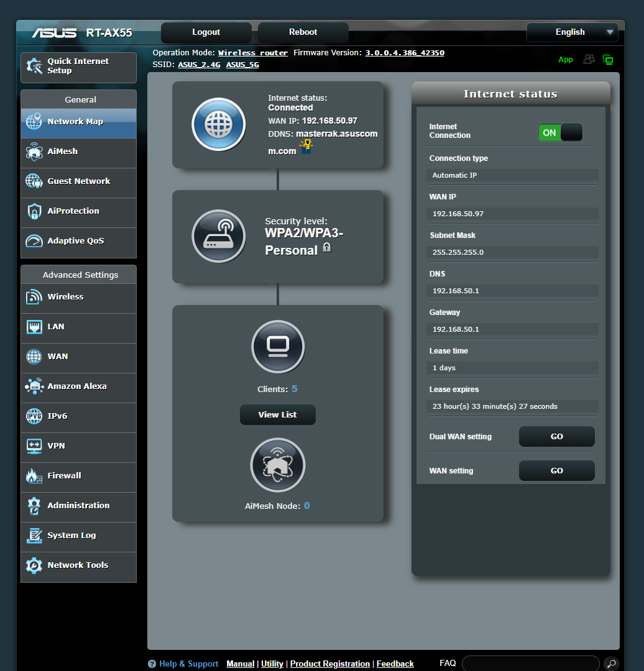Click the padlock icon next to Personal
Image resolution: width=644 pixels, height=671 pixels.
tap(327, 247)
